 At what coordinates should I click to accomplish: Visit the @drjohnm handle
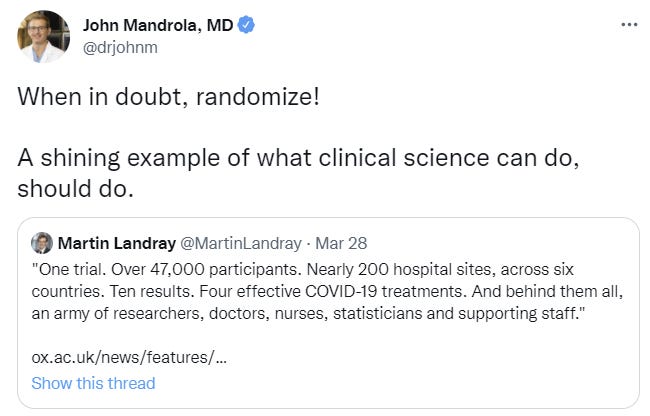pyautogui.click(x=120, y=47)
